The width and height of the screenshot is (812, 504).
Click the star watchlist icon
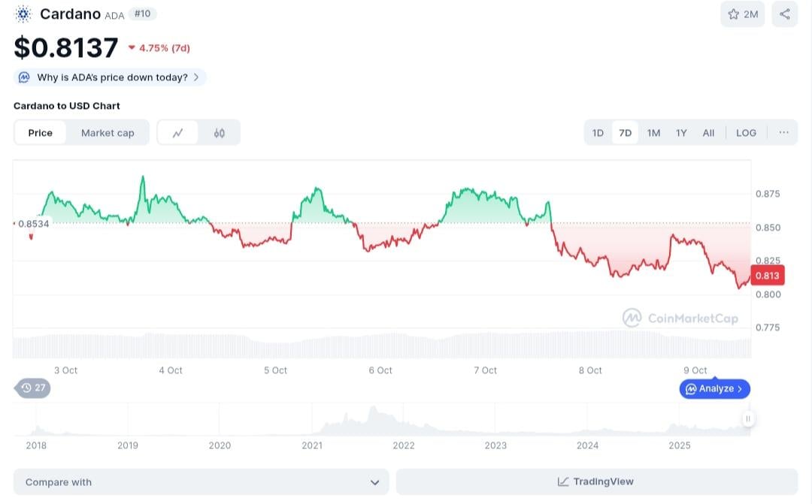click(734, 14)
